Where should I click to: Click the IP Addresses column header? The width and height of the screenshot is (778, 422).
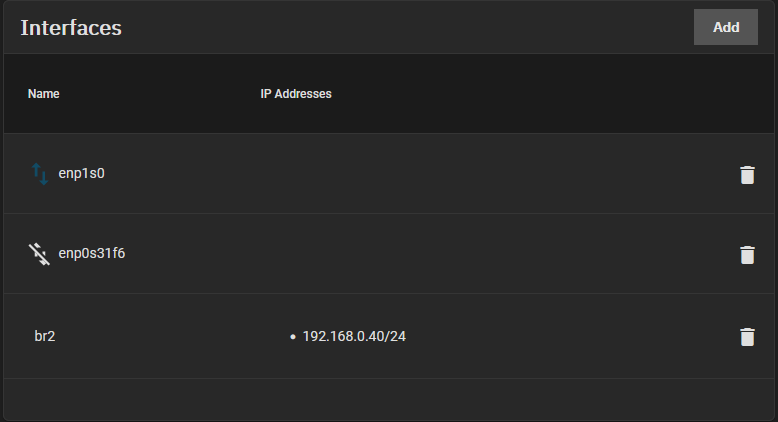tap(296, 94)
